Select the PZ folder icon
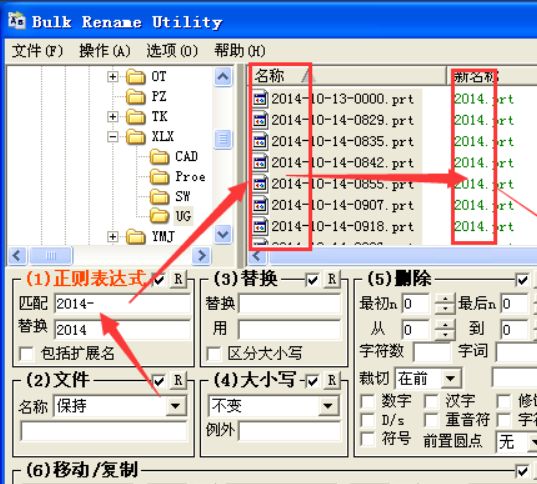Screen dimensions: 537x484 [136, 97]
